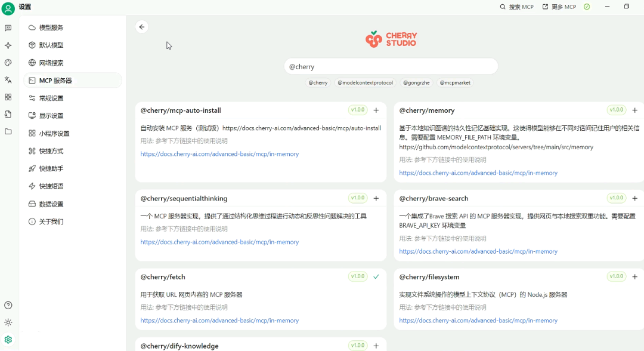Select 快捷方式 settings menu item
This screenshot has height=351, width=644.
pyautogui.click(x=73, y=151)
